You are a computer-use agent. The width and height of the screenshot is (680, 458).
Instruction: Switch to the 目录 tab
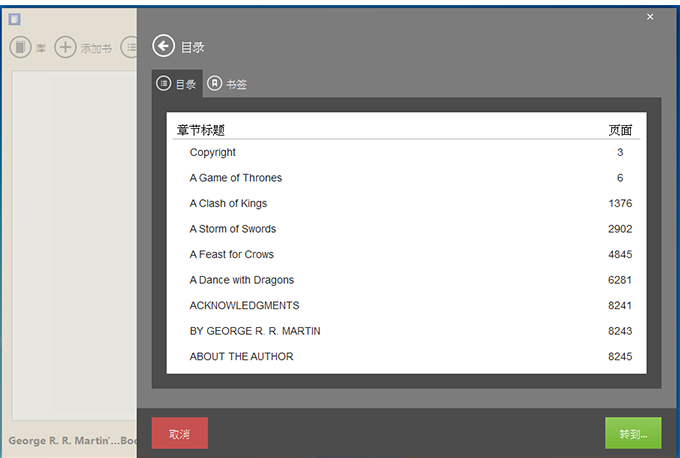[177, 84]
